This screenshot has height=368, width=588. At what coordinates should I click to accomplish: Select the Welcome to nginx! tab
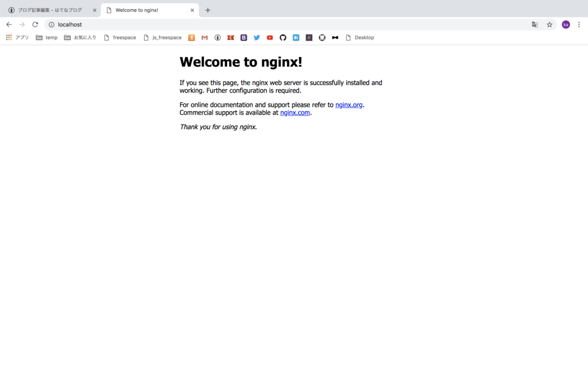tap(150, 10)
